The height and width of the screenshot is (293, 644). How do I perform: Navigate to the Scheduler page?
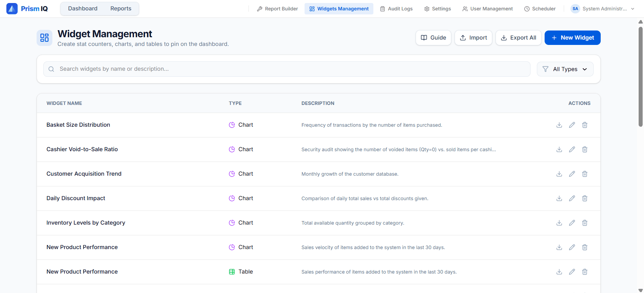(x=540, y=9)
